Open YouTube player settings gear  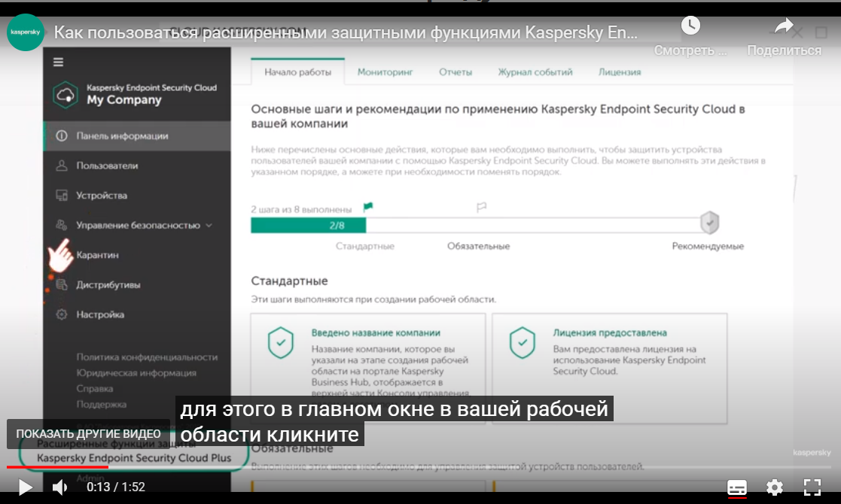click(775, 487)
